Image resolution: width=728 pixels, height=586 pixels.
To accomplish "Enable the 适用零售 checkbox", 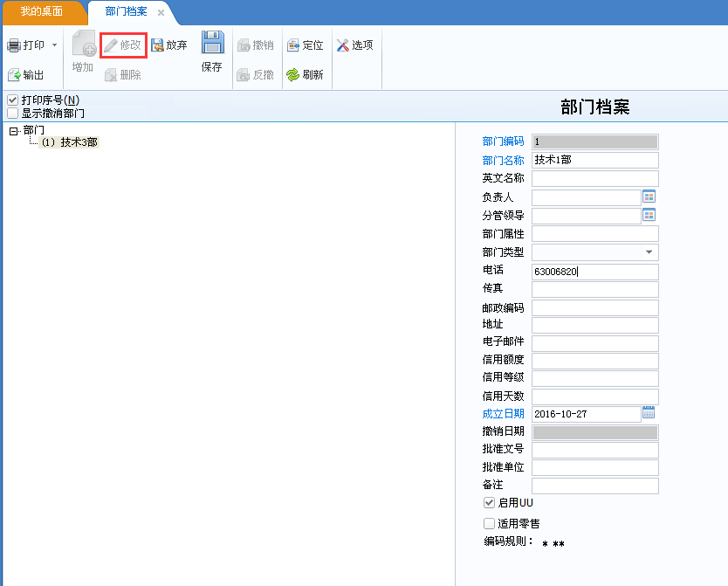I will coord(489,523).
